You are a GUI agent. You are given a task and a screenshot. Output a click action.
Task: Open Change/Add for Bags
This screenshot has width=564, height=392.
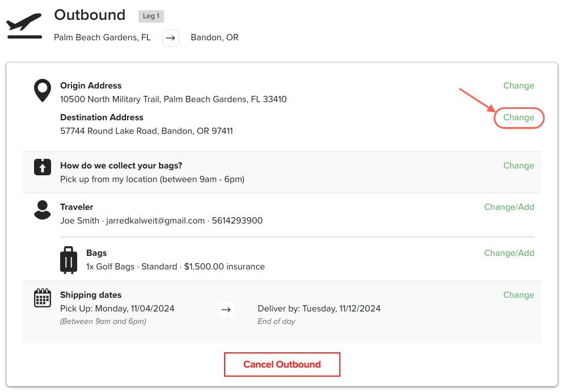[509, 253]
